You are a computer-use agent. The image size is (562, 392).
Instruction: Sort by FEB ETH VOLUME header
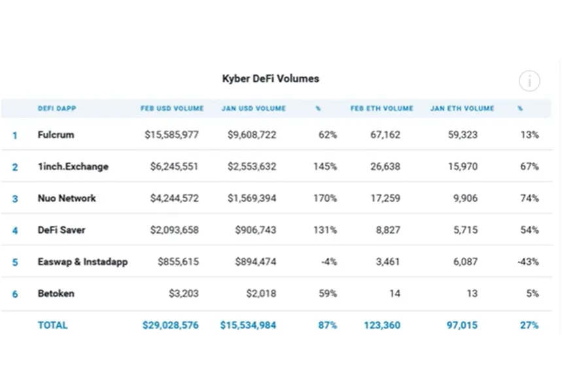click(x=381, y=109)
